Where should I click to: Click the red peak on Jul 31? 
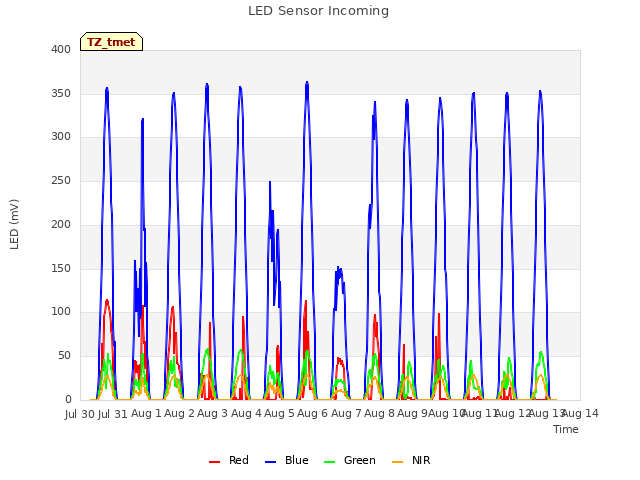coord(107,301)
